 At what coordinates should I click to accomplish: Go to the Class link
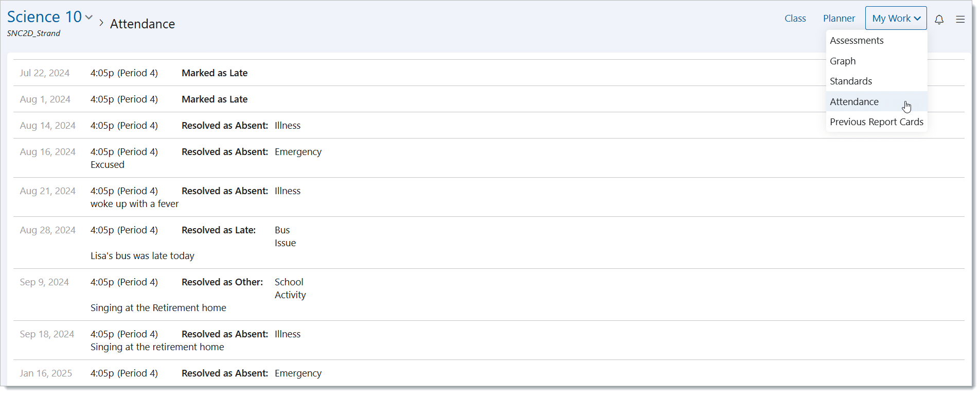795,19
